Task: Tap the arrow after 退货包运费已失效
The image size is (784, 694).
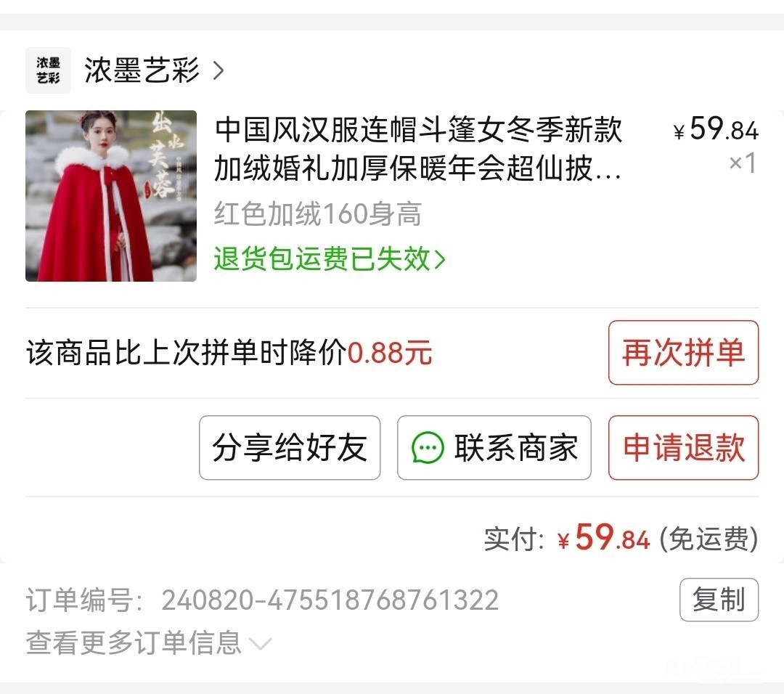Action: [439, 259]
